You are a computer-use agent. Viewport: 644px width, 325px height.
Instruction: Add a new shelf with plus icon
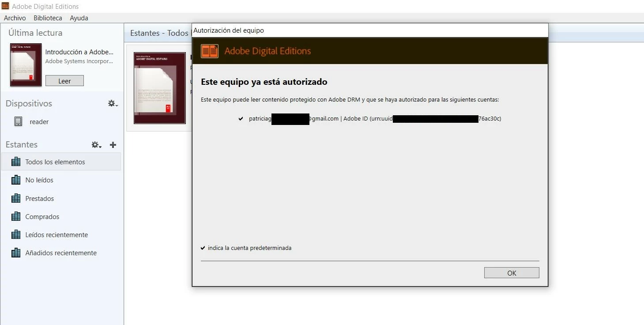click(113, 145)
